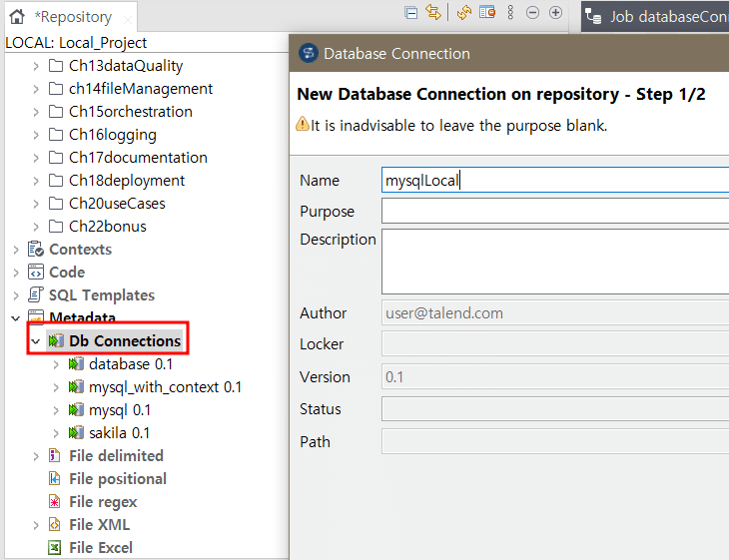
Task: Click the File XML icon
Action: pos(54,525)
